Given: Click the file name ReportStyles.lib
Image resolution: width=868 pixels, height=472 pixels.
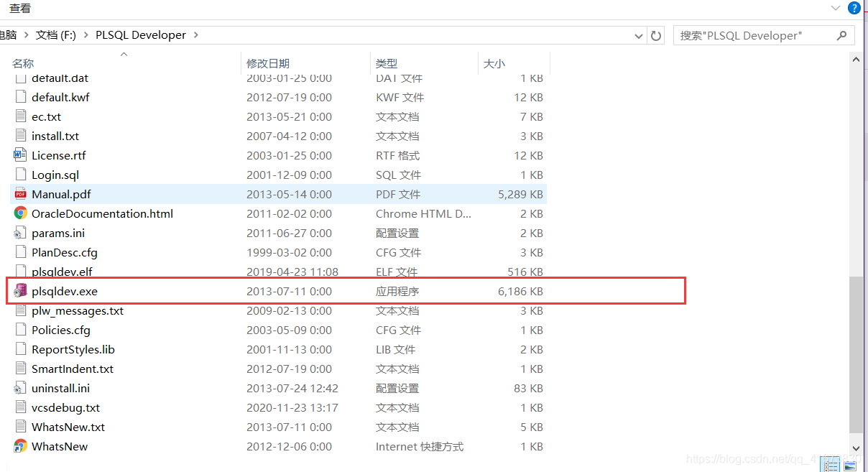Looking at the screenshot, I should click(x=73, y=349).
